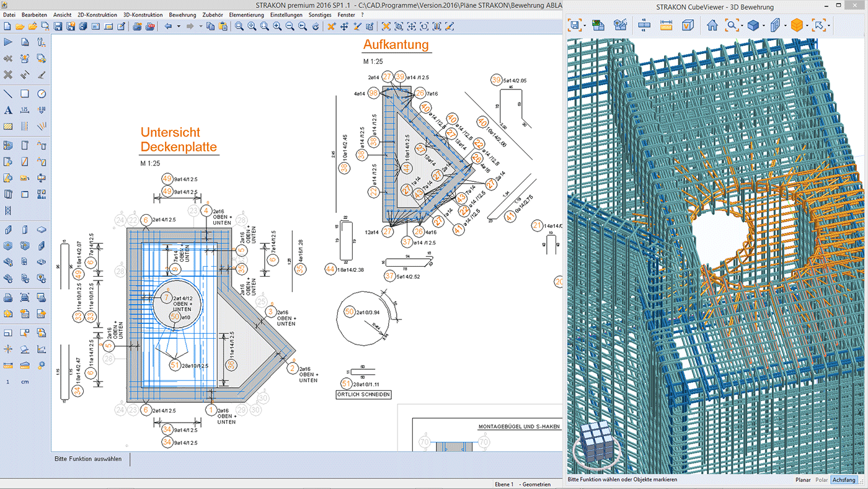Select the rectangle drawing tool
Screen dimensions: 868x489
pyautogui.click(x=25, y=94)
